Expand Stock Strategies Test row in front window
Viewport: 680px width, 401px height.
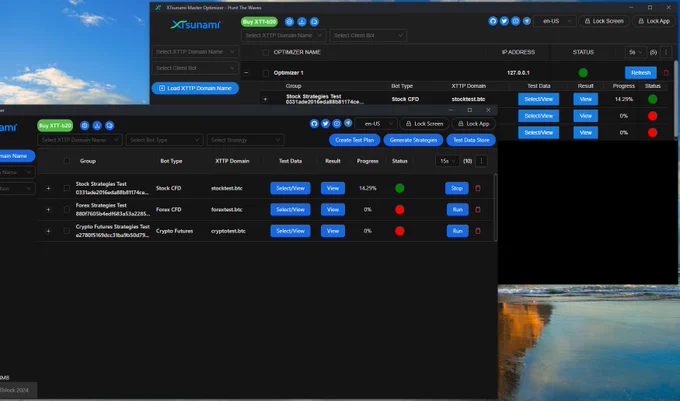48,188
